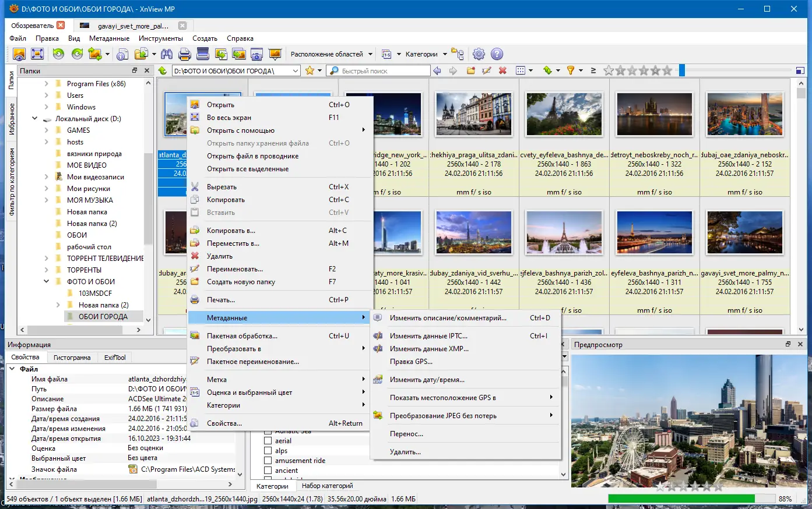Open the 'Расположение областей' layout dropdown
The image size is (812, 509).
(331, 54)
